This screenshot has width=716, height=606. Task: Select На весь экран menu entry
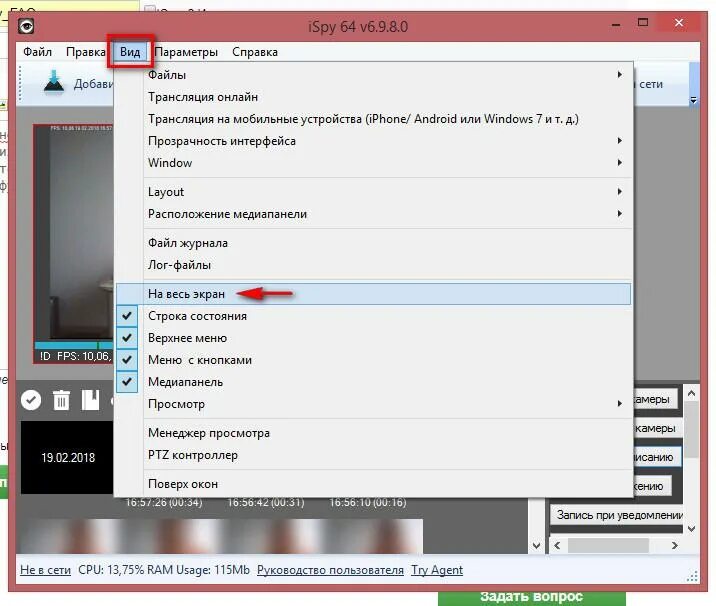(x=374, y=294)
